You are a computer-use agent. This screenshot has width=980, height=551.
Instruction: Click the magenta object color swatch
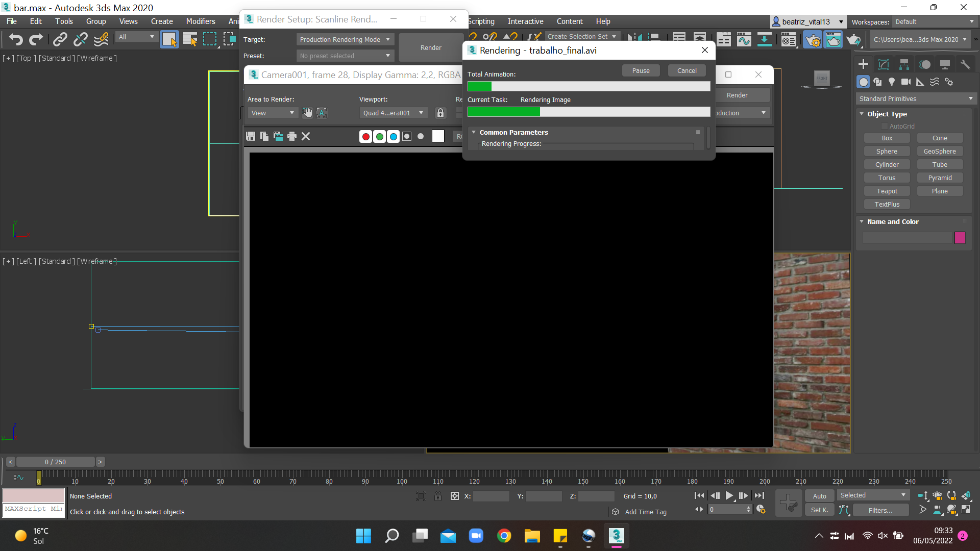point(960,238)
